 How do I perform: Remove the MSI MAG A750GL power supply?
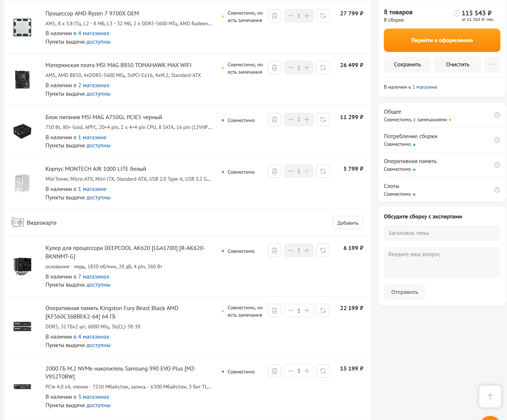[x=274, y=119]
